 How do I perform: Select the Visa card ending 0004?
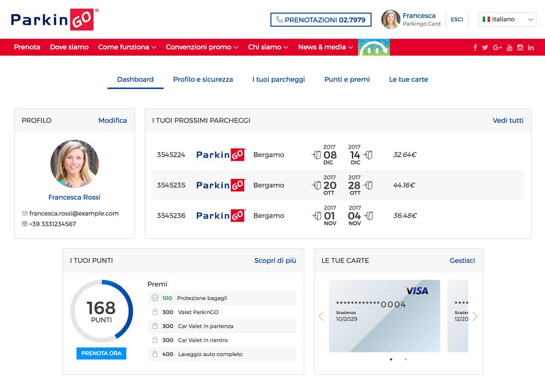tap(384, 316)
